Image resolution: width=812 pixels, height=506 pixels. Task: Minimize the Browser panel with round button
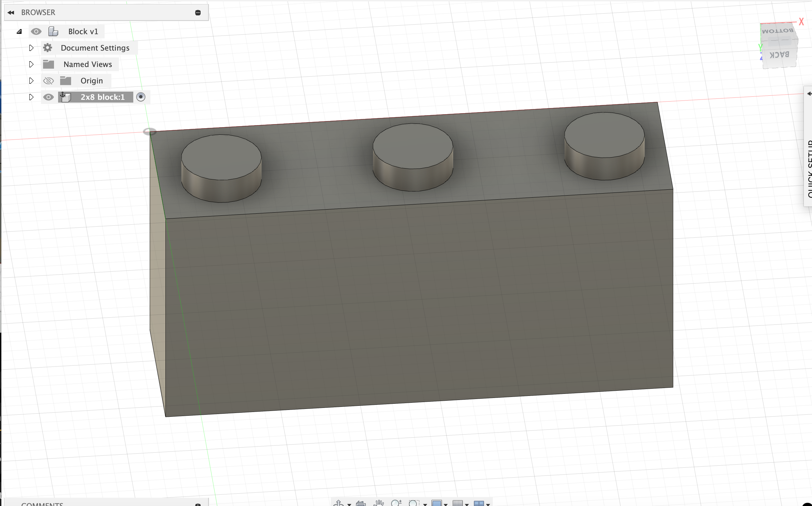pyautogui.click(x=198, y=13)
